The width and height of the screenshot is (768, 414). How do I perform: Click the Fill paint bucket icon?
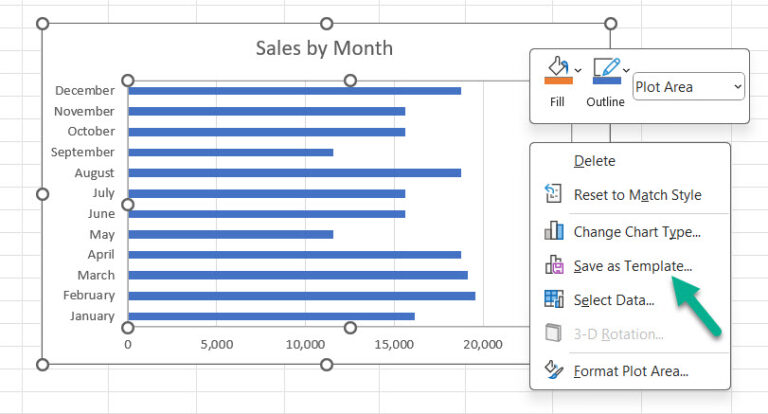click(558, 66)
